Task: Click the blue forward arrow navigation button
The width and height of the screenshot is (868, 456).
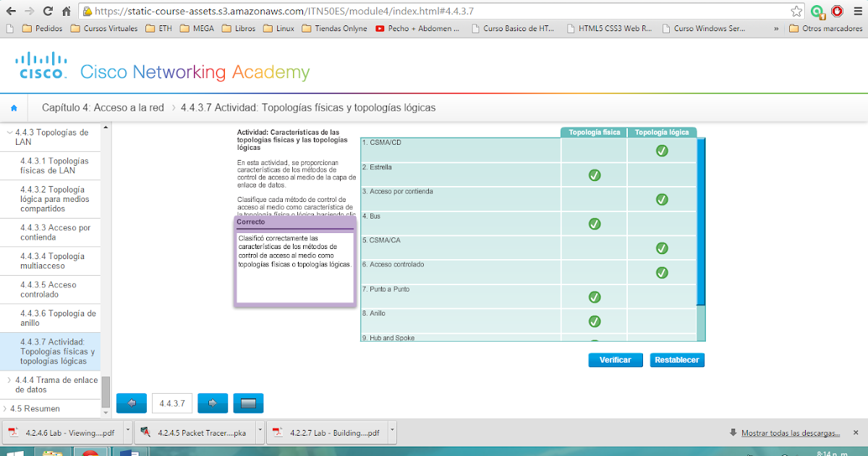Action: click(212, 403)
